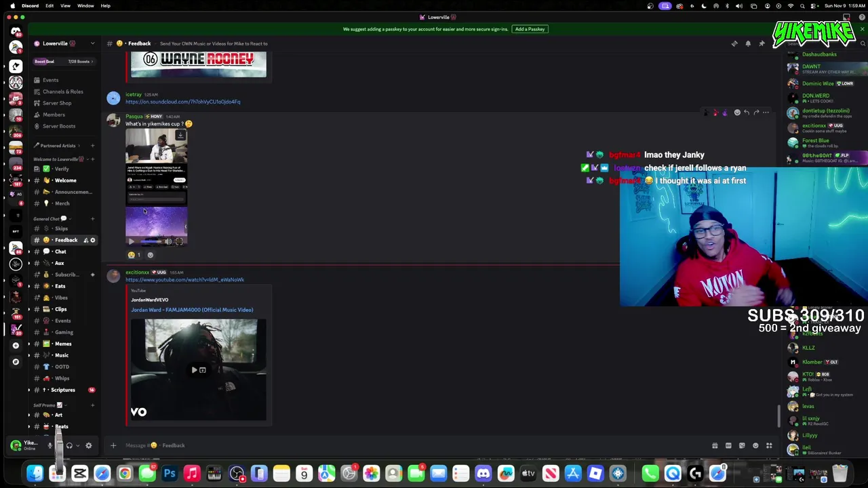Open Discord icon in the Dock

pos(484,473)
